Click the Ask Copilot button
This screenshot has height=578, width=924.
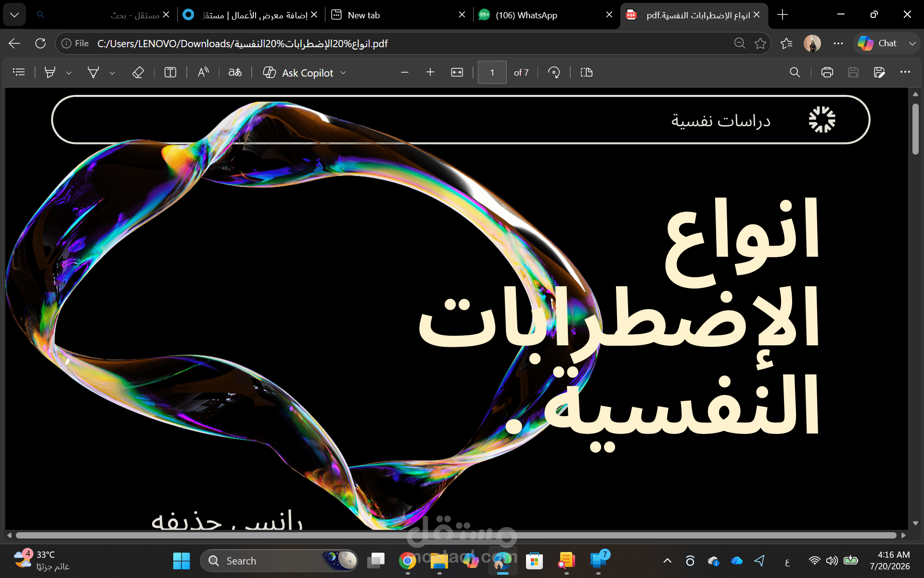pos(298,73)
